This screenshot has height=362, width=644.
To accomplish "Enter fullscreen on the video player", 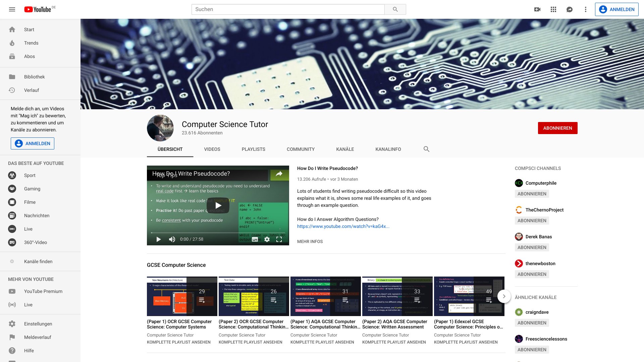I will tap(279, 239).
